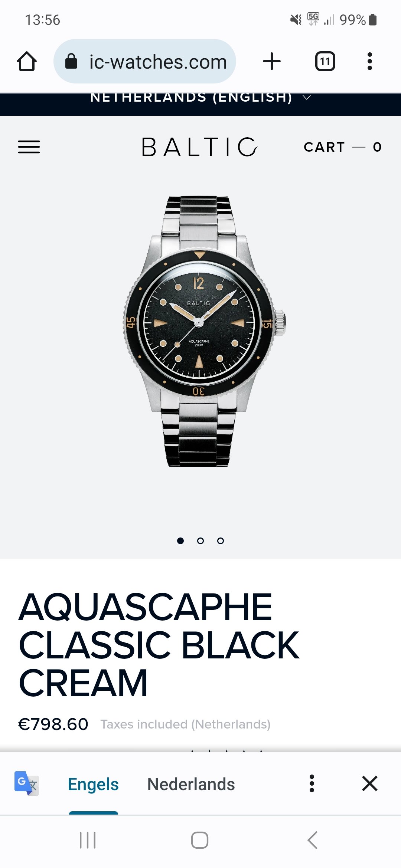Viewport: 401px width, 868px height.
Task: Dismiss the translate bar
Action: 370,783
